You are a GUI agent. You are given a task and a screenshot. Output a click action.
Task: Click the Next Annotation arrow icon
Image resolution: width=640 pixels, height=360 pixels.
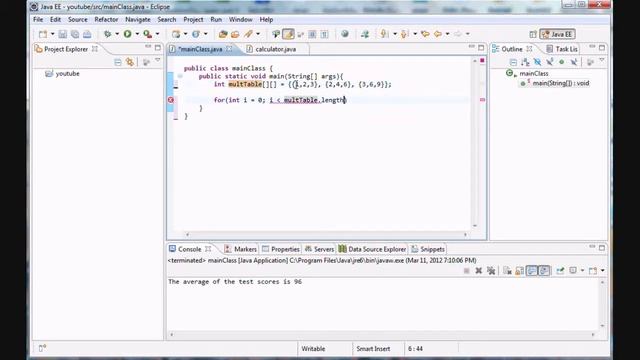pyautogui.click(x=384, y=34)
